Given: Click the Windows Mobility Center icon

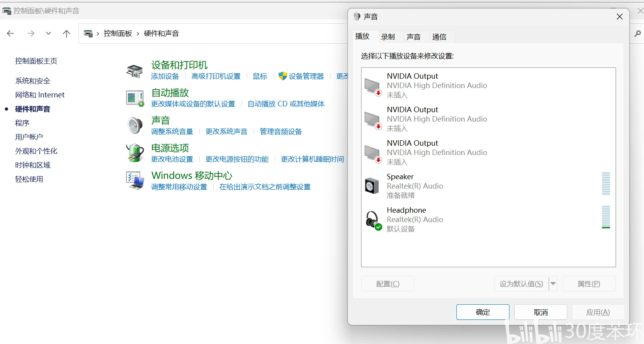Looking at the screenshot, I should tap(135, 180).
